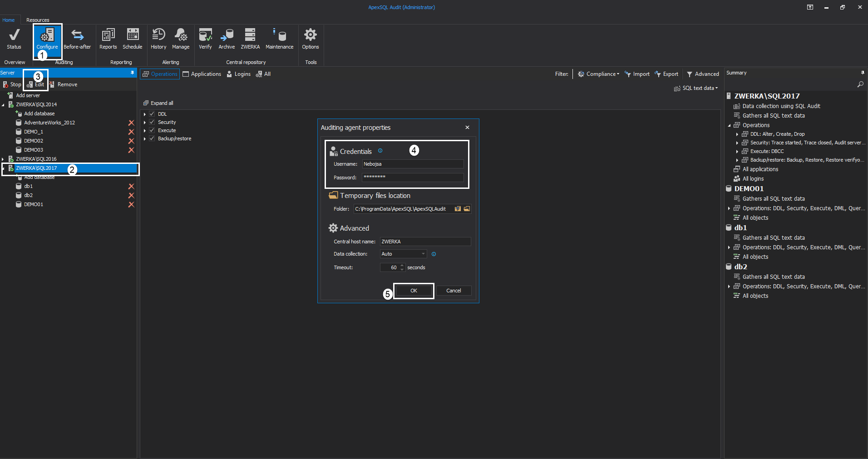This screenshot has width=868, height=459.
Task: Toggle the Backup/restore operations checkbox
Action: (152, 138)
